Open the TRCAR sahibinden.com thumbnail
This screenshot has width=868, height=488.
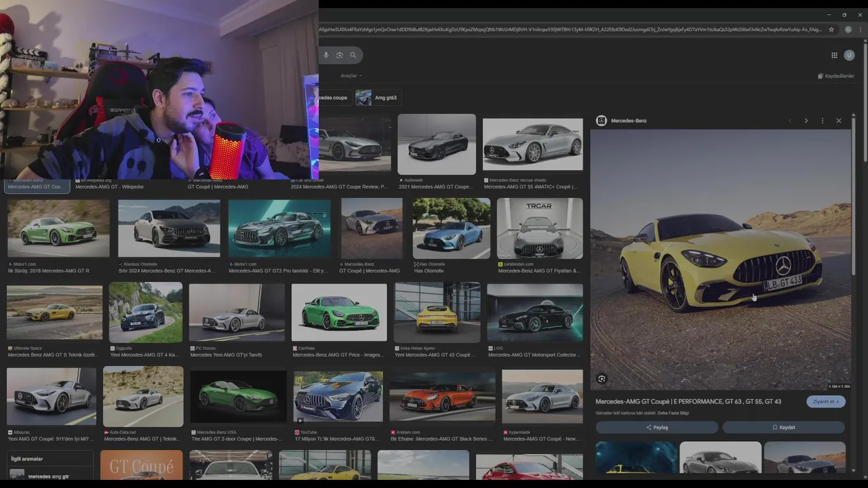coord(540,228)
